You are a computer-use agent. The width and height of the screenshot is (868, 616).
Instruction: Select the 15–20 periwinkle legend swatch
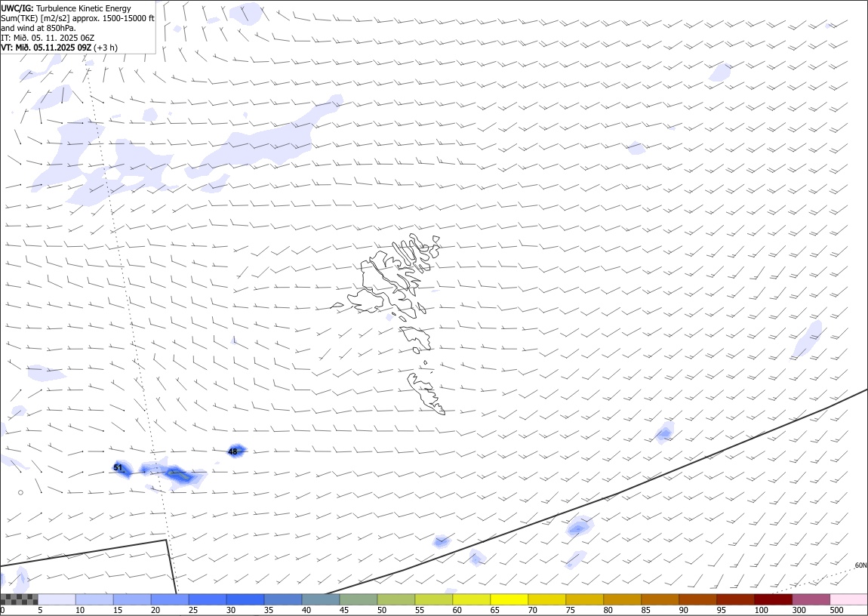132,599
